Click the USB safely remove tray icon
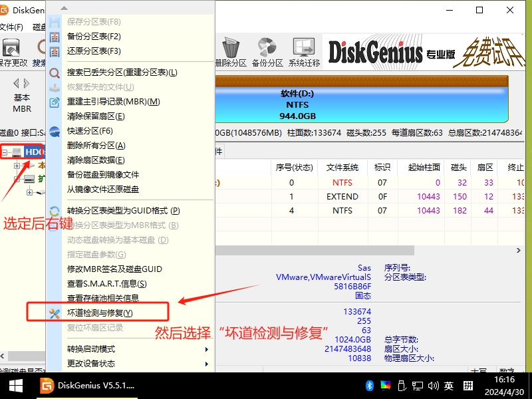The image size is (532, 399). click(402, 386)
